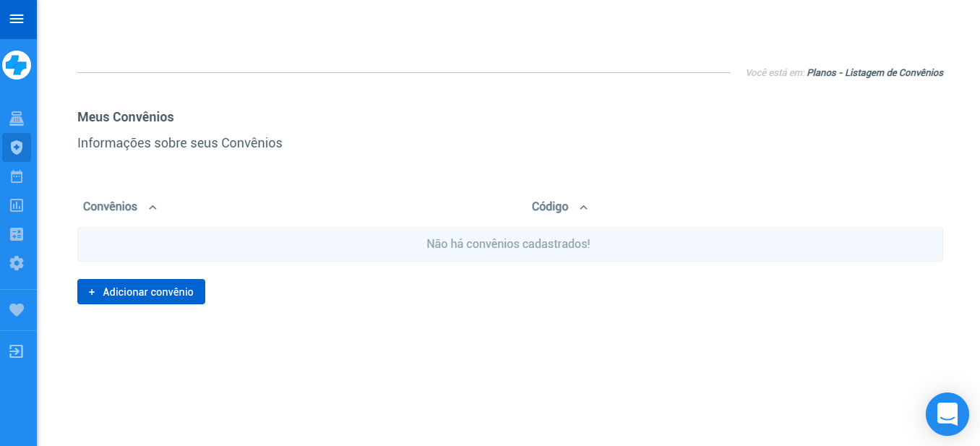Sort using the arrow beside Convênios

pyautogui.click(x=152, y=207)
